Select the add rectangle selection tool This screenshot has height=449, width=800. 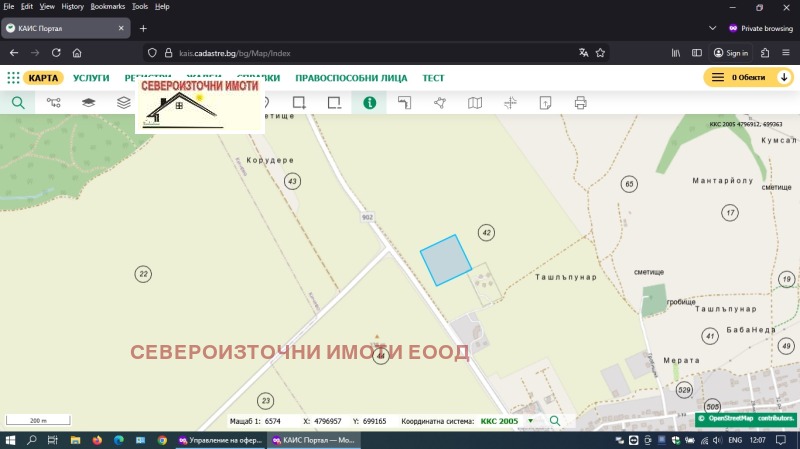tap(299, 103)
